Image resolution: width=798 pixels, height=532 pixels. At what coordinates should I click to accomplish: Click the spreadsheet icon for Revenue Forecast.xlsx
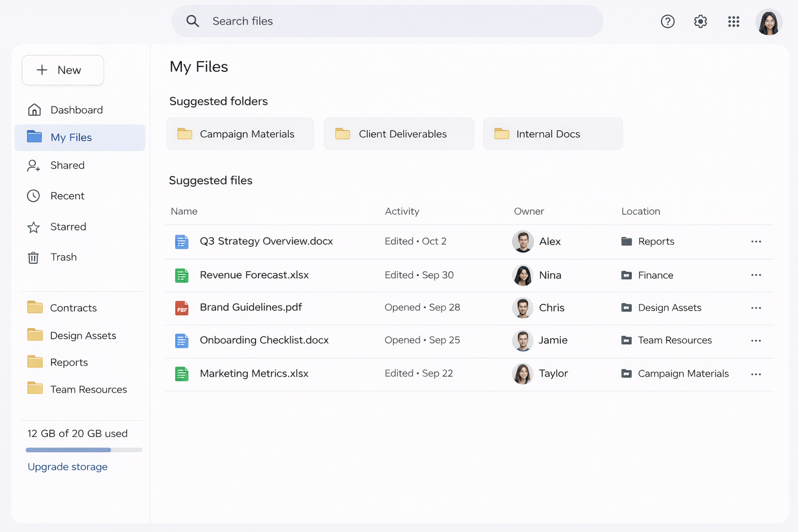pos(182,275)
